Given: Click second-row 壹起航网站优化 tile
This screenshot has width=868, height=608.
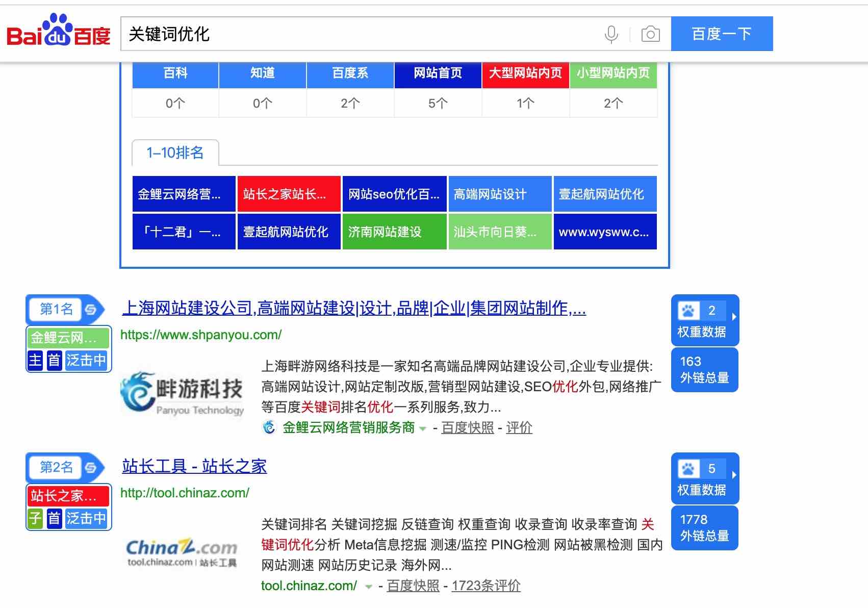Looking at the screenshot, I should coord(289,232).
